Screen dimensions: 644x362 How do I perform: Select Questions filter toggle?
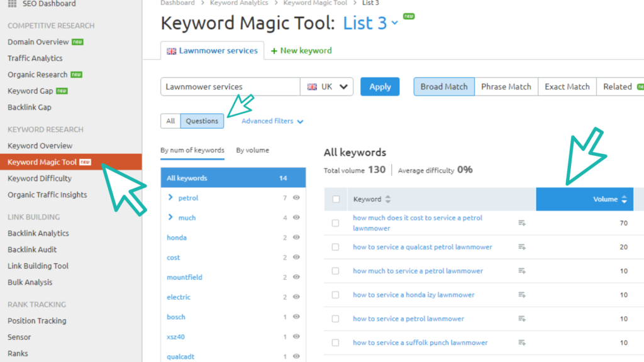(202, 121)
